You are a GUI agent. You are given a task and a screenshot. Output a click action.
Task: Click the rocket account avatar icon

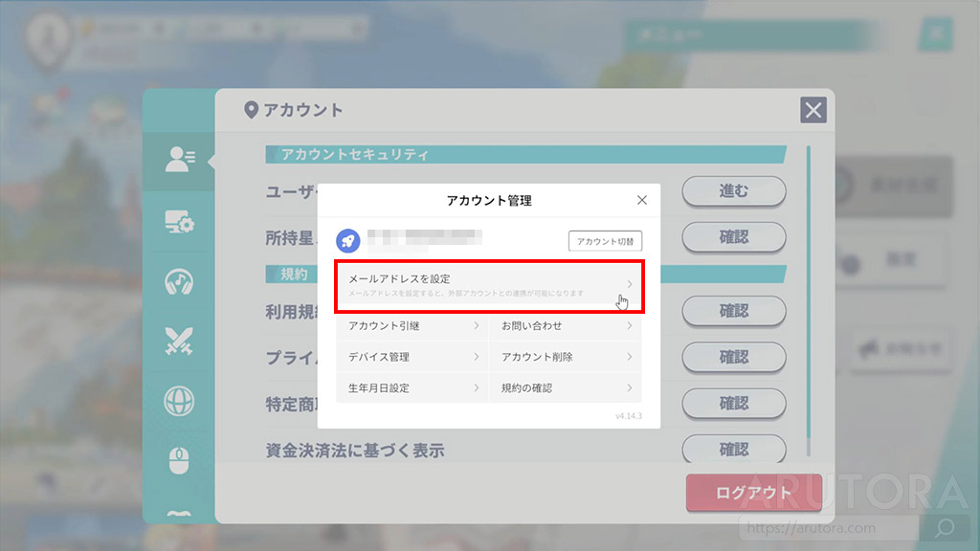(x=347, y=241)
